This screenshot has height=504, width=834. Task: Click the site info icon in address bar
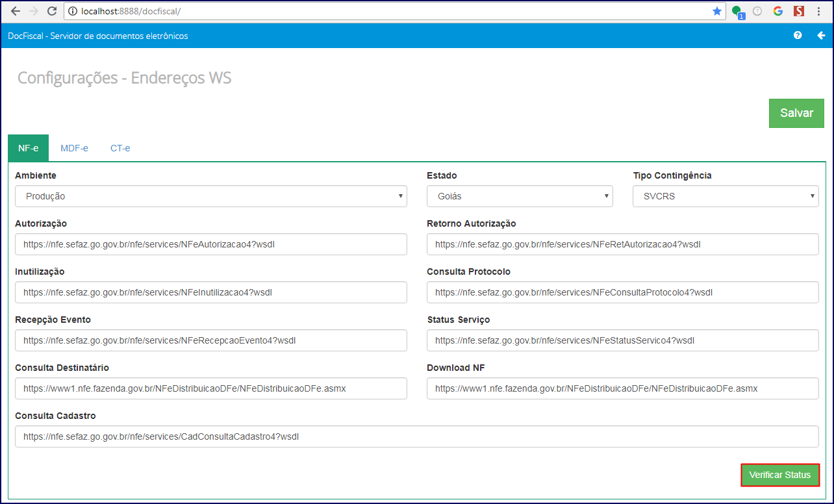pyautogui.click(x=73, y=11)
